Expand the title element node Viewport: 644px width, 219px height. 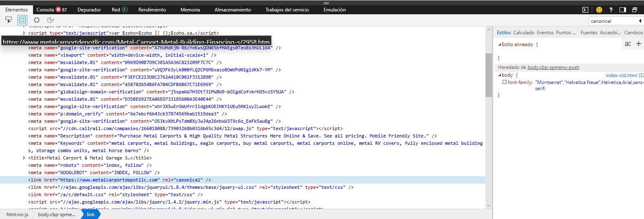coord(24,158)
